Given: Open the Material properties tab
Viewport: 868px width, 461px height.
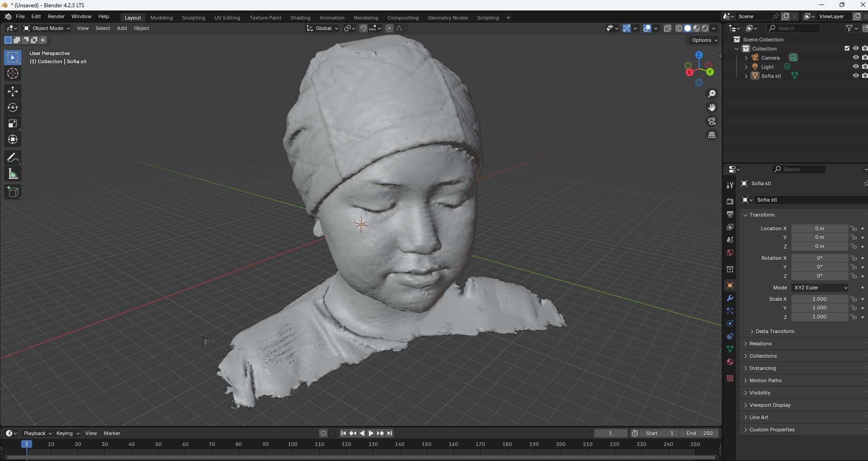Looking at the screenshot, I should tap(730, 362).
